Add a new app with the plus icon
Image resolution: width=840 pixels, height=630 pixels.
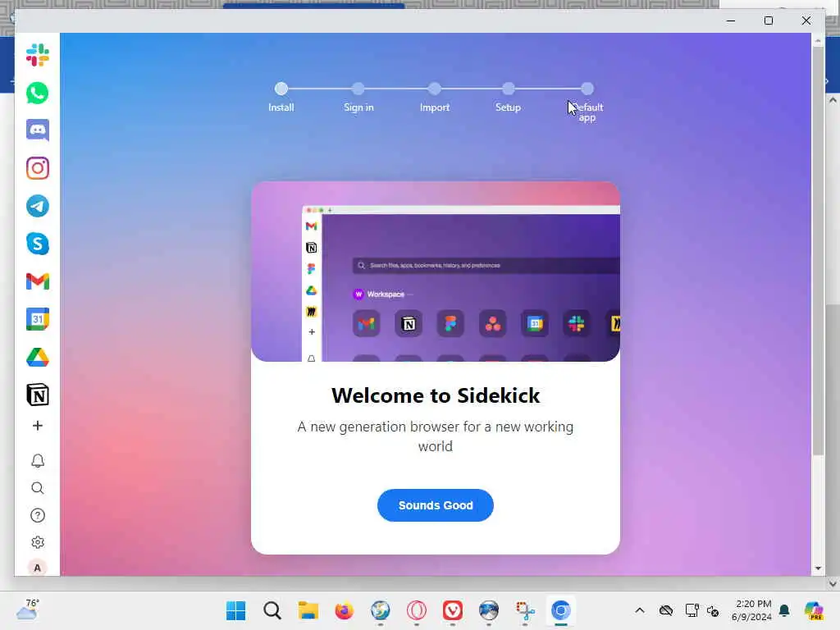(38, 426)
